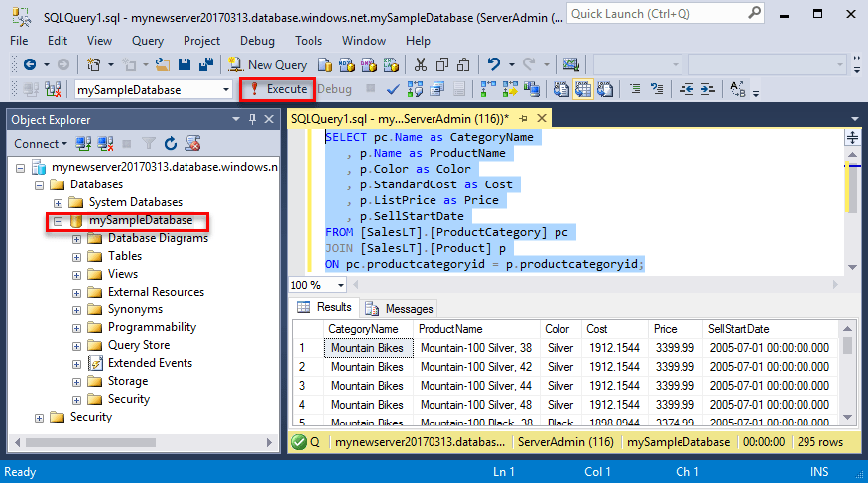Screen dimensions: 868x483
Task: Open the 100 % zoom dropdown
Action: tap(341, 285)
